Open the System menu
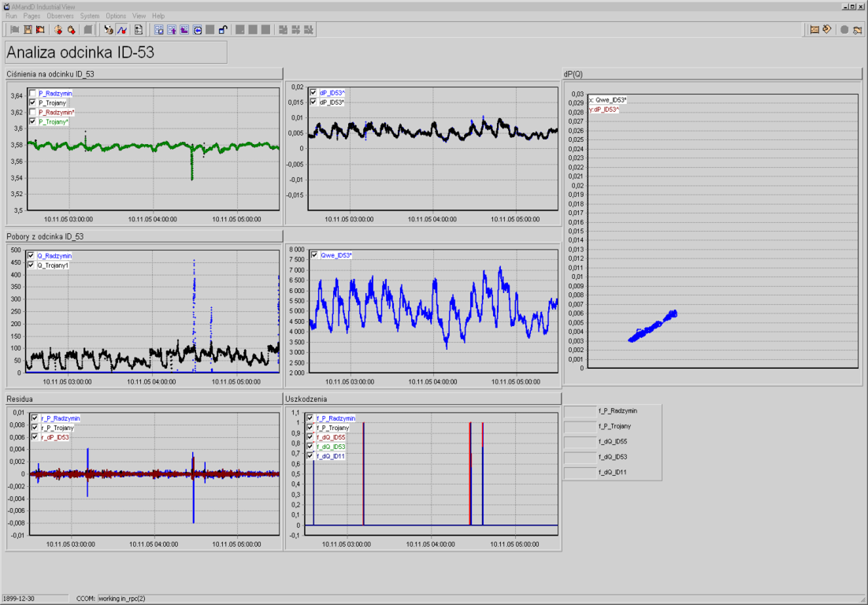The height and width of the screenshot is (605, 868). click(90, 16)
